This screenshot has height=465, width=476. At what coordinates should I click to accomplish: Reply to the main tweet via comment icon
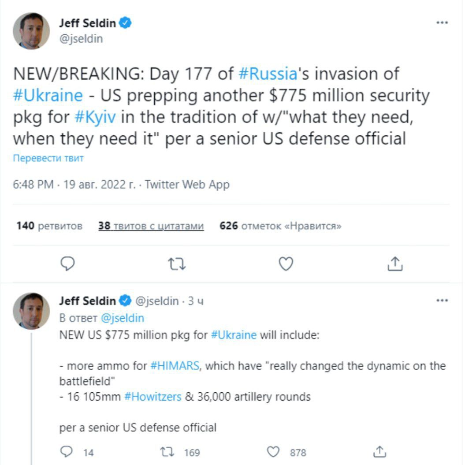click(67, 264)
